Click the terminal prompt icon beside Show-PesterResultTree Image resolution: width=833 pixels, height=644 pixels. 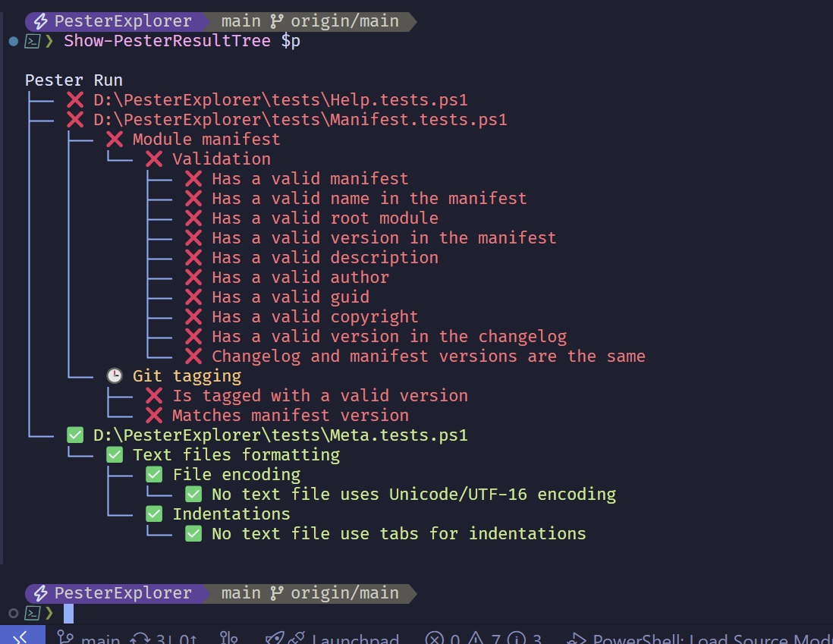[x=33, y=41]
